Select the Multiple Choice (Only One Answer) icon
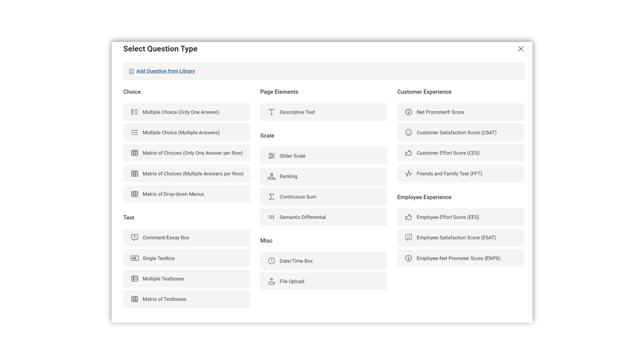 [135, 112]
